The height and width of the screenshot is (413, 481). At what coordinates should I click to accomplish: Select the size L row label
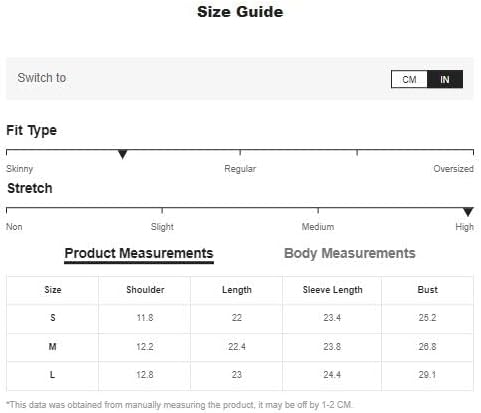click(52, 375)
